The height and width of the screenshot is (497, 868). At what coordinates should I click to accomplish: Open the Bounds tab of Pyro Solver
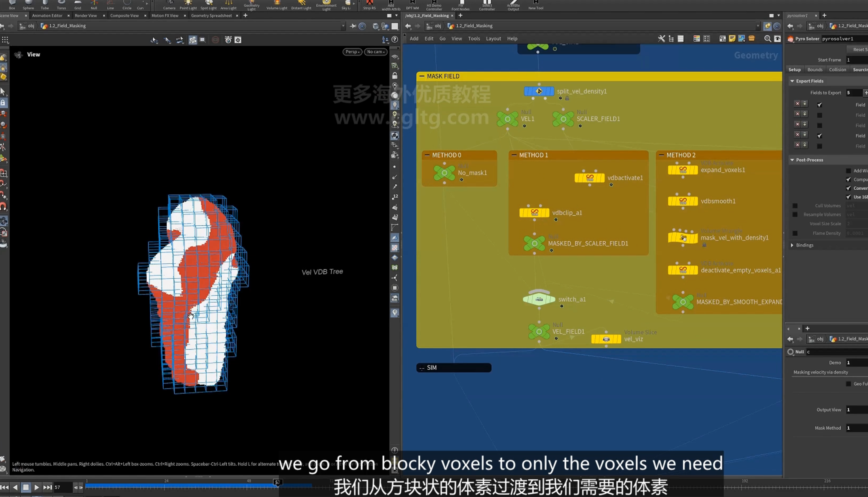(815, 70)
